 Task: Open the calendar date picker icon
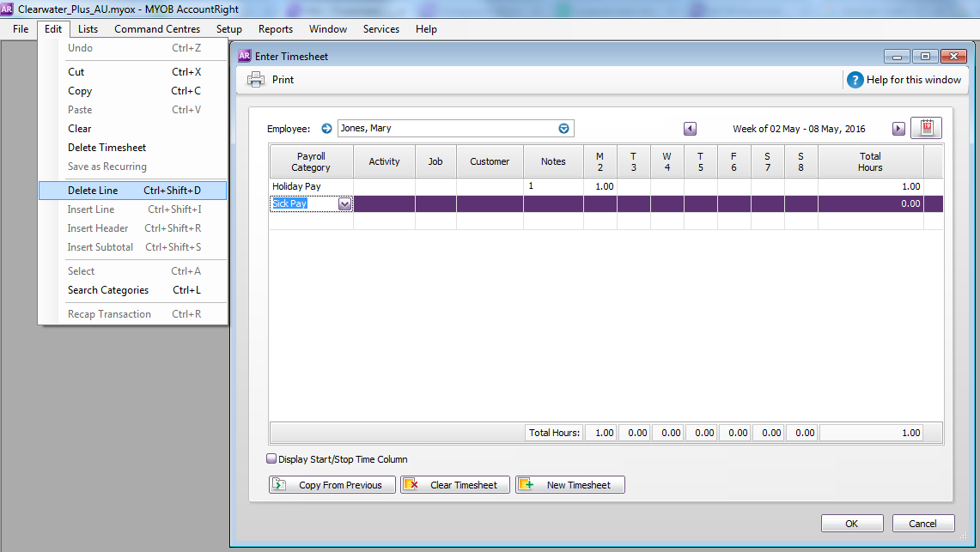point(926,128)
